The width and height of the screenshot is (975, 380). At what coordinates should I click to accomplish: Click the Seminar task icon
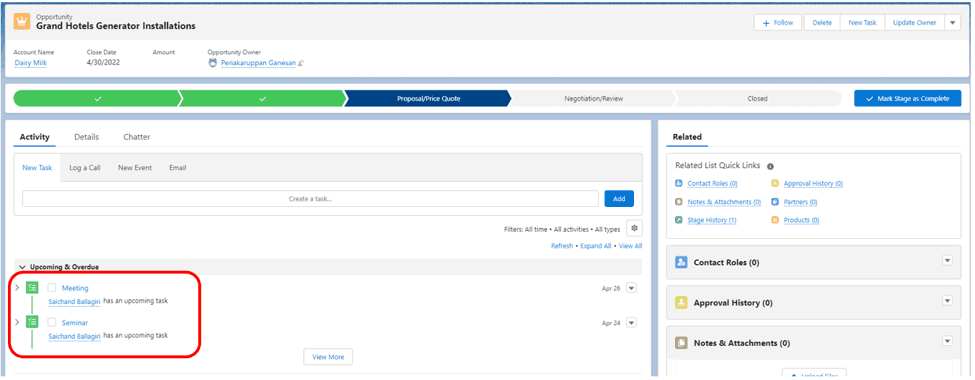[32, 322]
